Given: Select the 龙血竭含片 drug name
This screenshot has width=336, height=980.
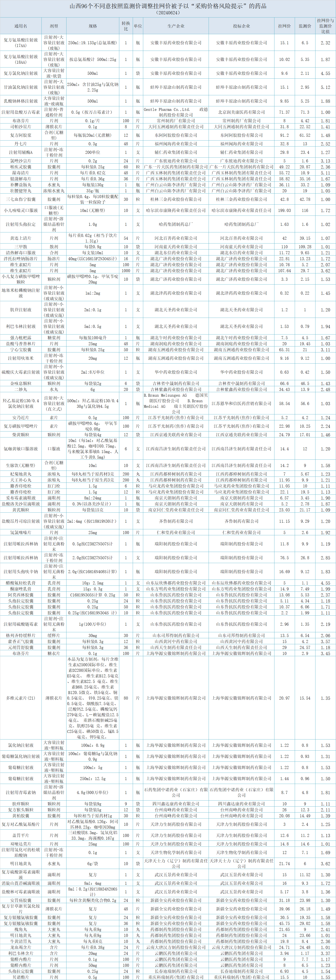Looking at the screenshot, I should click(x=21, y=947).
